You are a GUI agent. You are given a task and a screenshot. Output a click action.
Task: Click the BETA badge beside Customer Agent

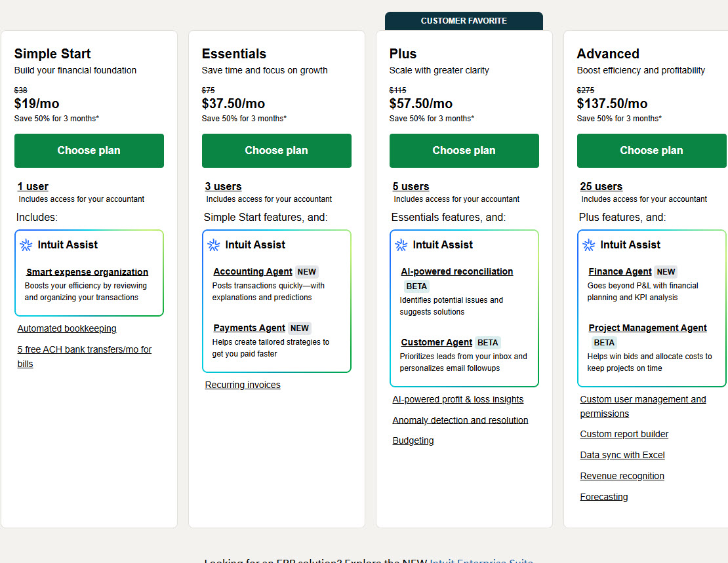pos(488,343)
